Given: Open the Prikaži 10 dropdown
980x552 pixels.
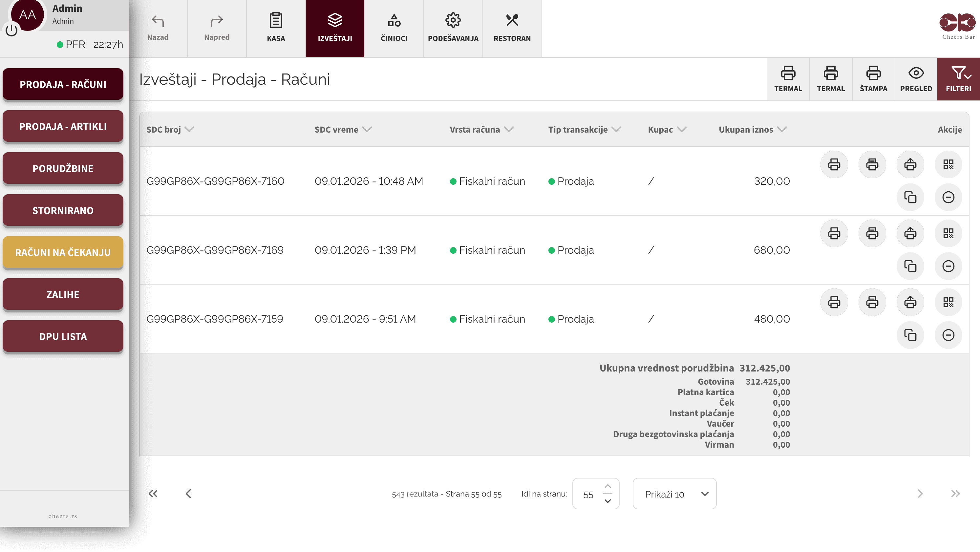Looking at the screenshot, I should [674, 493].
